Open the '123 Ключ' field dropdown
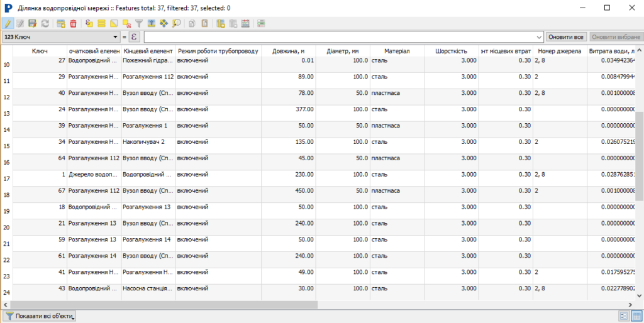 tap(61, 37)
